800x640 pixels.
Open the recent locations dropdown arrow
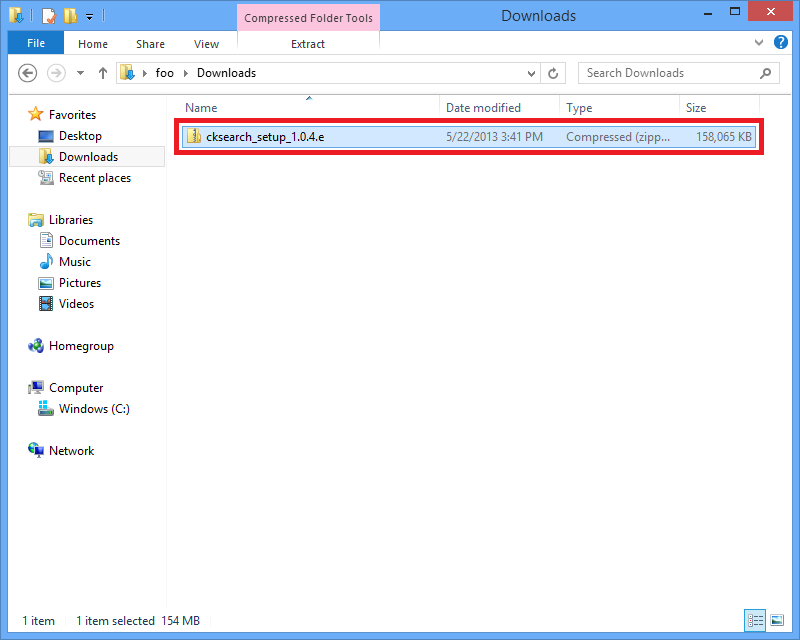tap(80, 73)
